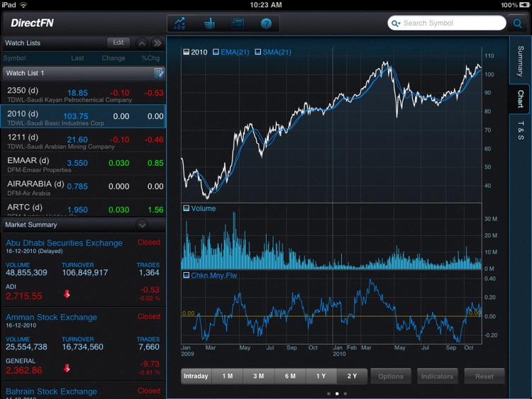Sort by the Symbol column header
The image size is (532, 399).
point(15,58)
